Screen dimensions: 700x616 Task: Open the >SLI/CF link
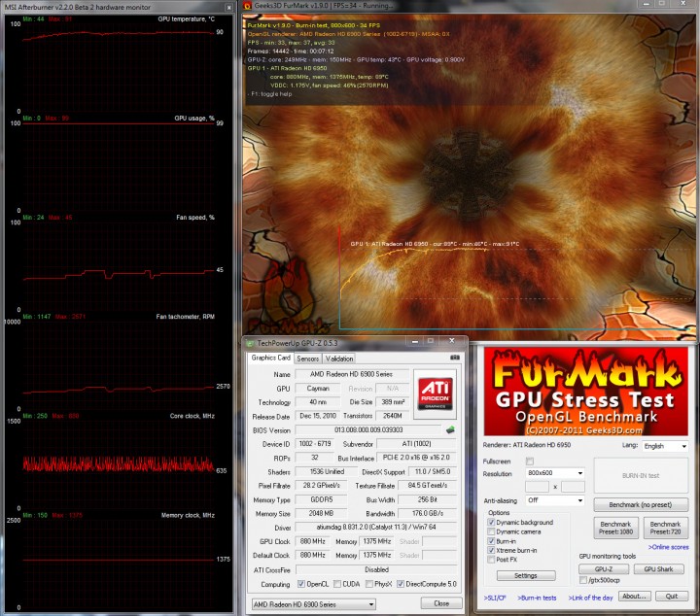[495, 598]
